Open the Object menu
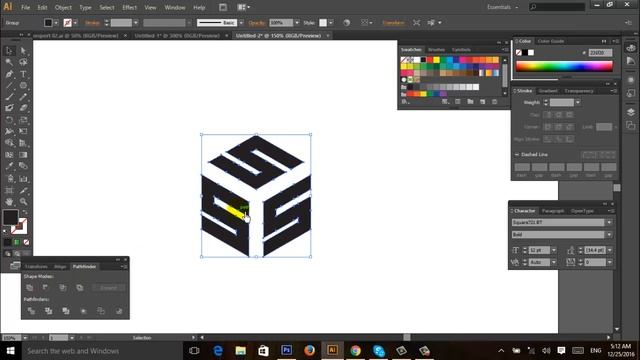 point(63,7)
